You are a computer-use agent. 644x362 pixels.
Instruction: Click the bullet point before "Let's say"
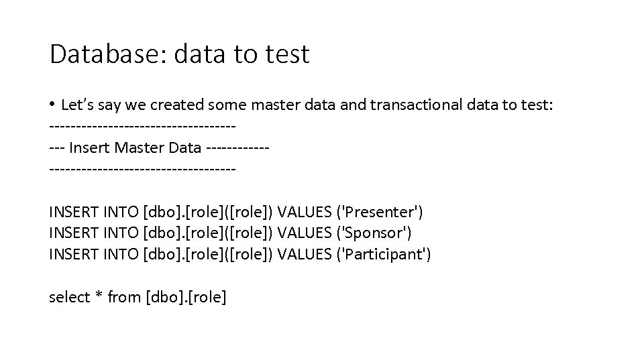(52, 105)
